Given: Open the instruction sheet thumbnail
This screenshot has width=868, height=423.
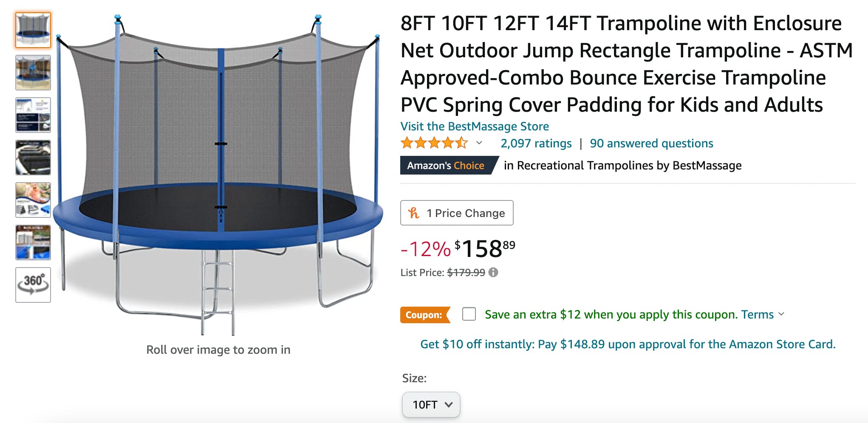Looking at the screenshot, I should pyautogui.click(x=33, y=115).
